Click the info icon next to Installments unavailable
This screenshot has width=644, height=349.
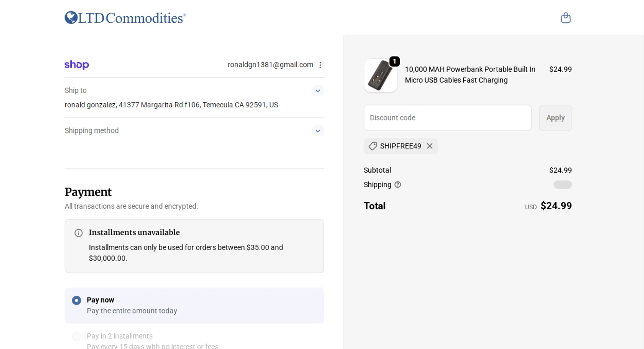[x=79, y=233]
